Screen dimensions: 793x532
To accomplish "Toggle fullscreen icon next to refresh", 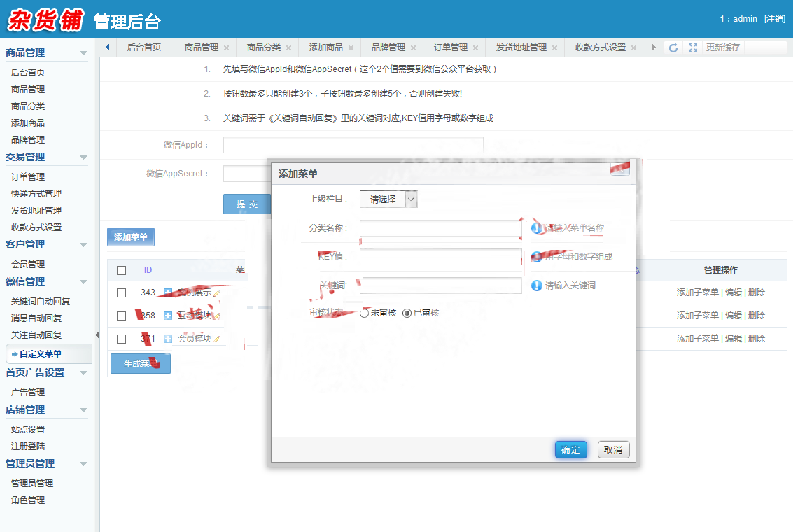I will [x=693, y=48].
